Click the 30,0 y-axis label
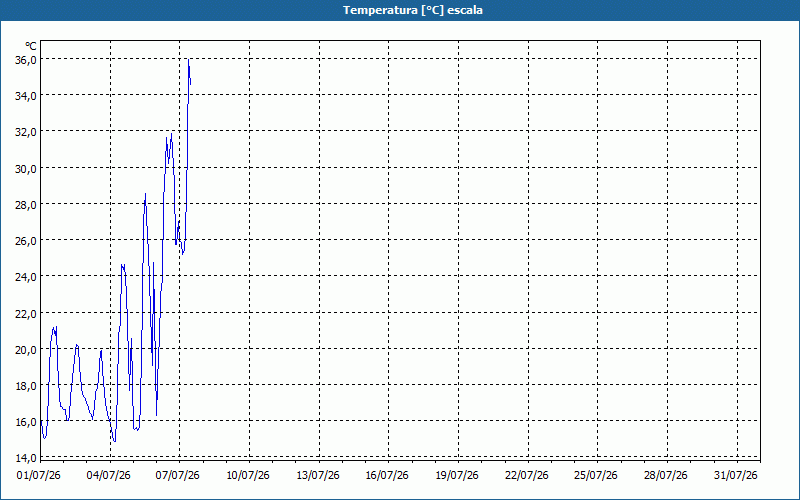The height and width of the screenshot is (500, 800). [26, 168]
